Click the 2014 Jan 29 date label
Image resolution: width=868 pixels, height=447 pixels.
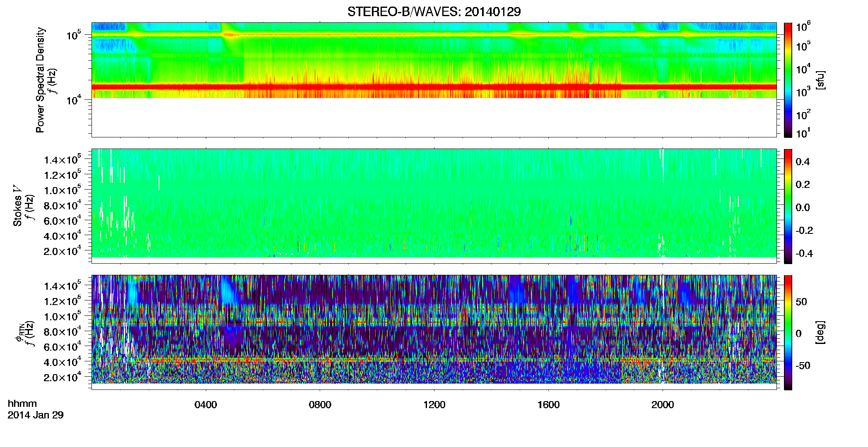click(x=36, y=415)
